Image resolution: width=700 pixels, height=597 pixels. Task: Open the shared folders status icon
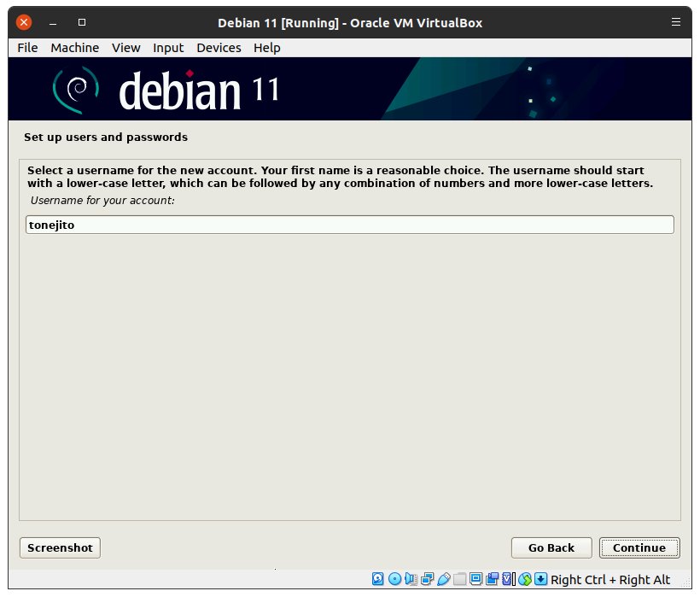459,579
